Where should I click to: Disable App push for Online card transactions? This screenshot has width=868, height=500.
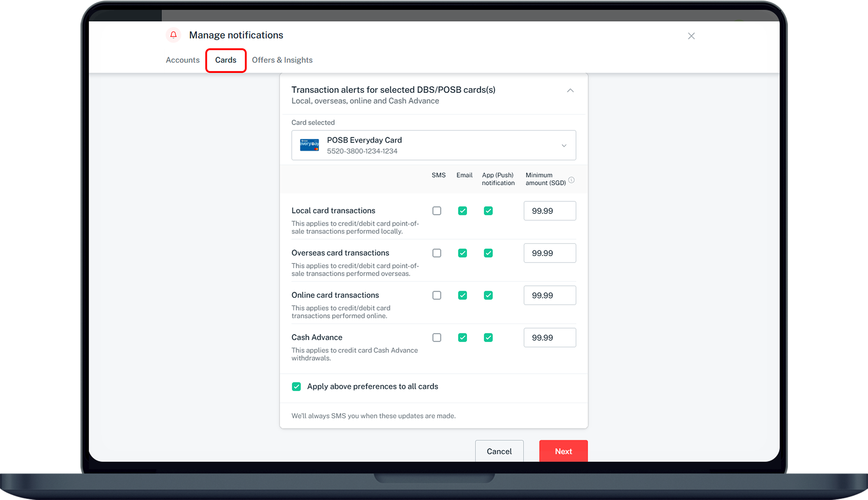(488, 295)
